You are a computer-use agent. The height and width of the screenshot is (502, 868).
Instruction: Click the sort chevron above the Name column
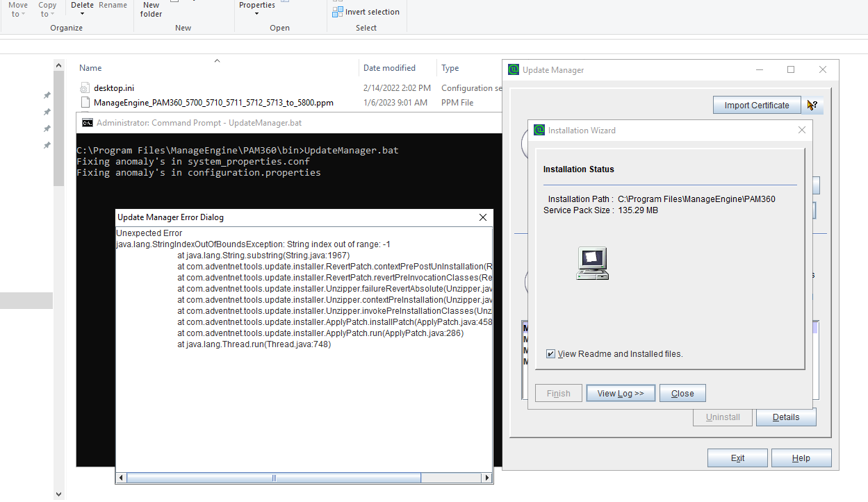(x=217, y=61)
